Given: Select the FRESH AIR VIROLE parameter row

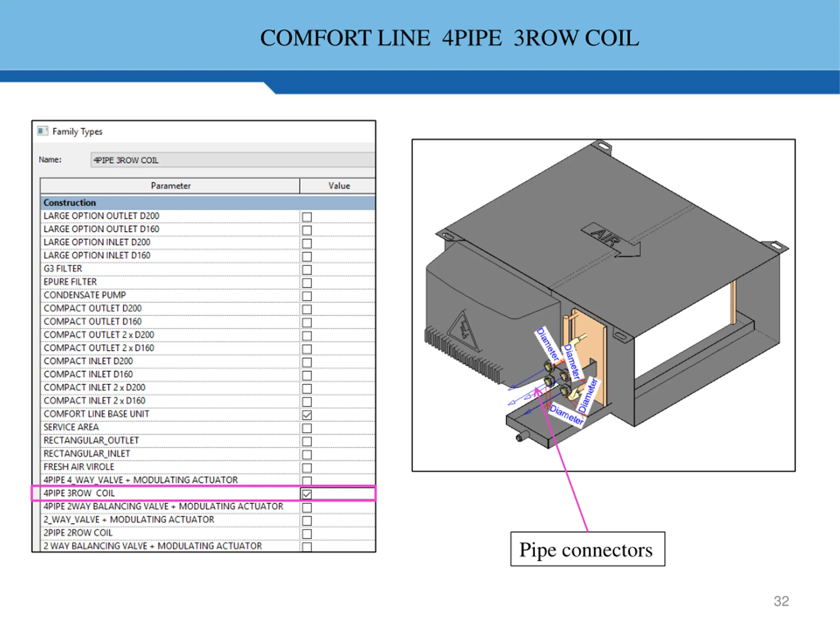Looking at the screenshot, I should click(79, 467).
